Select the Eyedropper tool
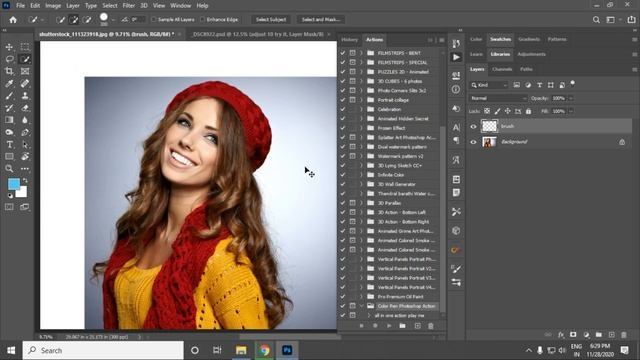640x360 pixels. [x=9, y=84]
